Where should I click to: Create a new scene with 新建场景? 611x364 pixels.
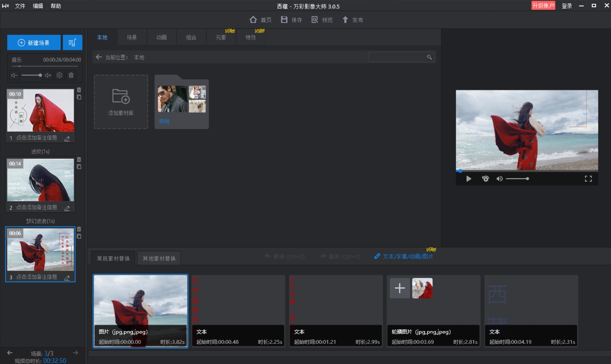[x=34, y=42]
